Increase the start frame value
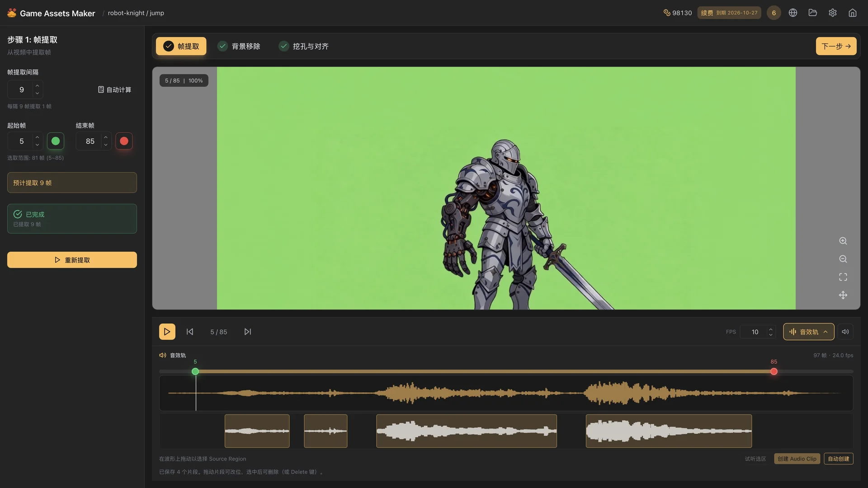868x488 pixels. click(37, 137)
